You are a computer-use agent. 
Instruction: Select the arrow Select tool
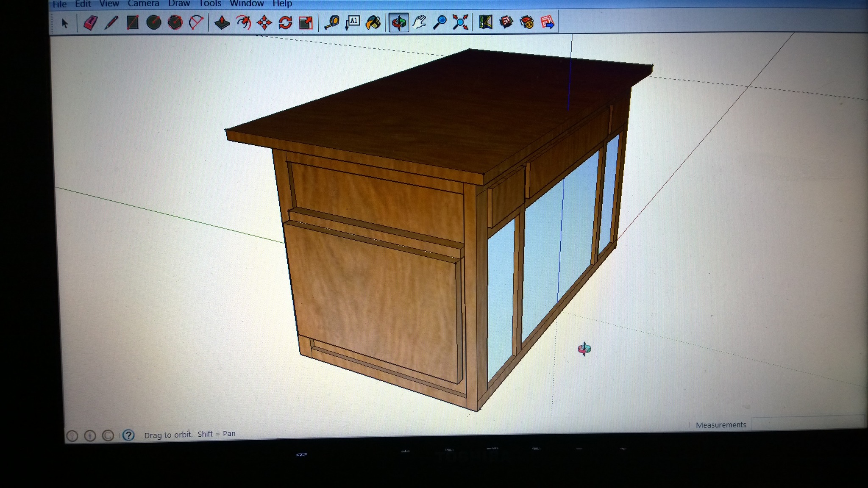(64, 23)
